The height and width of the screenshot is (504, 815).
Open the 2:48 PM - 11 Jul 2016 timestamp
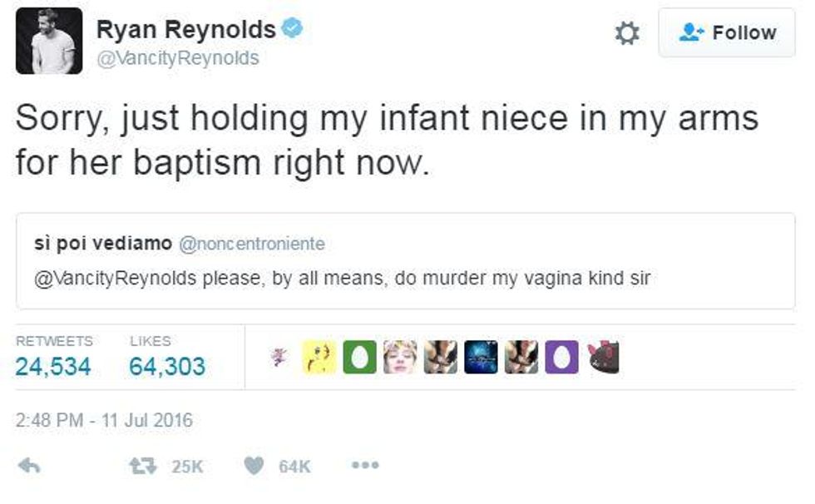pyautogui.click(x=104, y=420)
